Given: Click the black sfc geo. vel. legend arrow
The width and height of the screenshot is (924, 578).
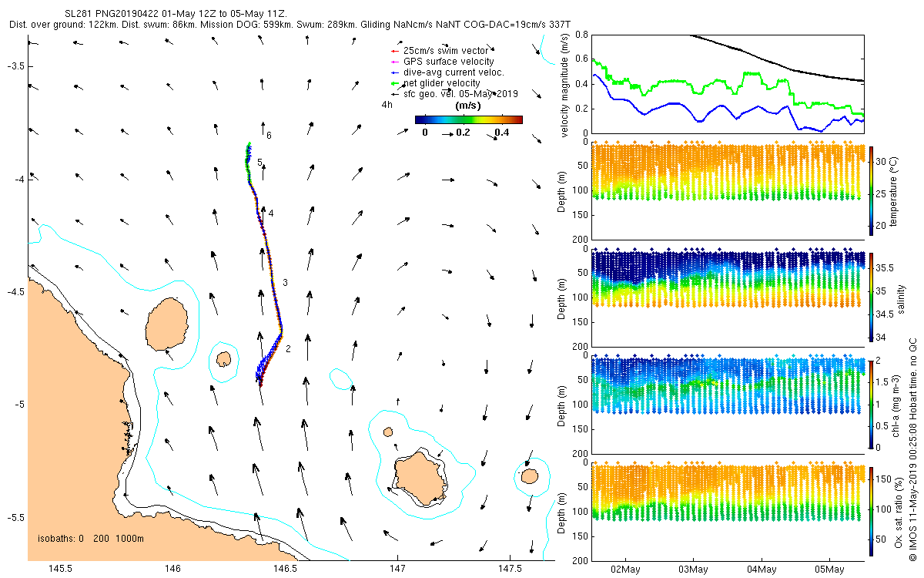Looking at the screenshot, I should click(396, 93).
